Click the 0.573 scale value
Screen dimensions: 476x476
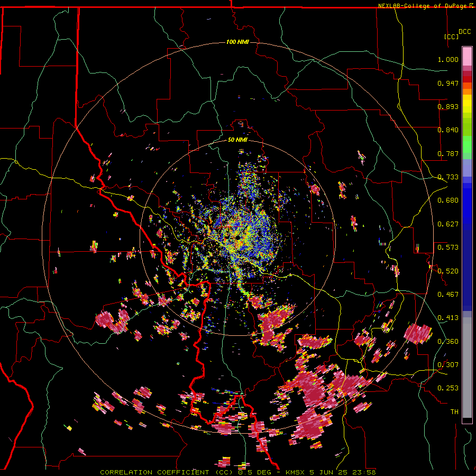pyautogui.click(x=448, y=248)
